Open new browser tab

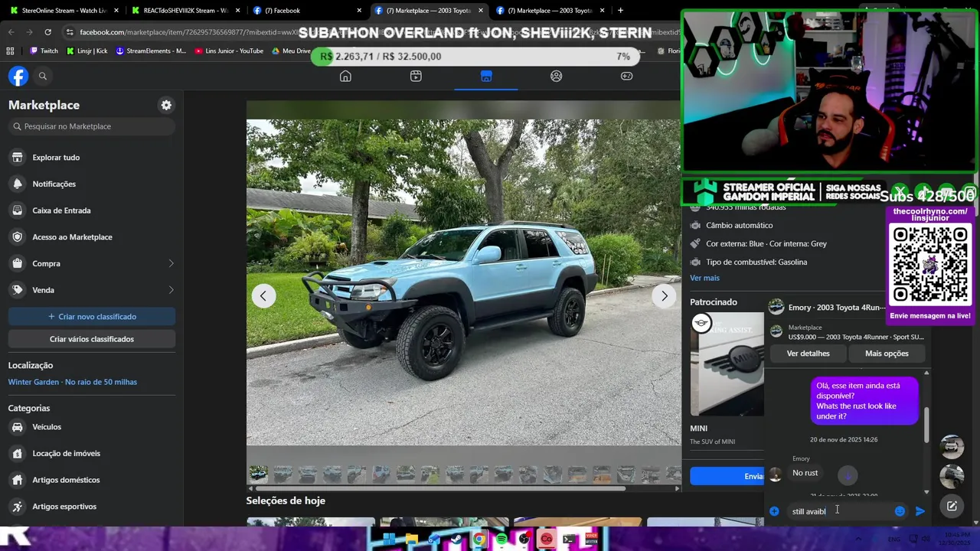[x=620, y=10]
